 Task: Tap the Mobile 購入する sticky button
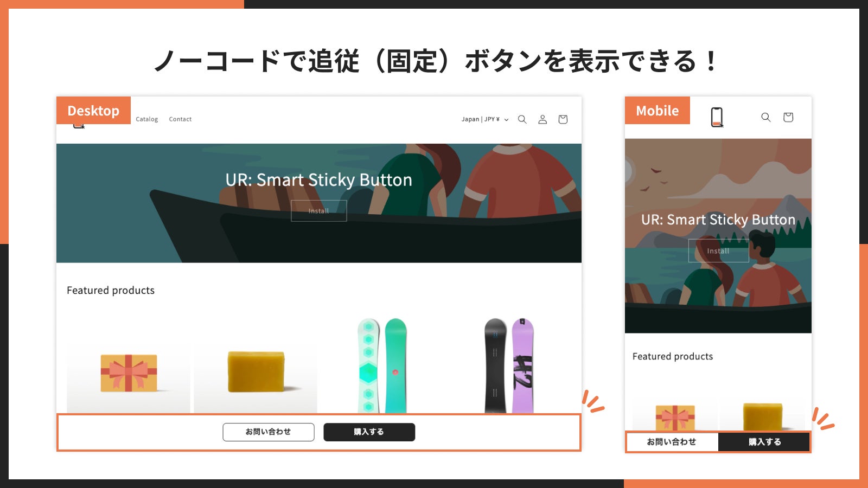764,442
